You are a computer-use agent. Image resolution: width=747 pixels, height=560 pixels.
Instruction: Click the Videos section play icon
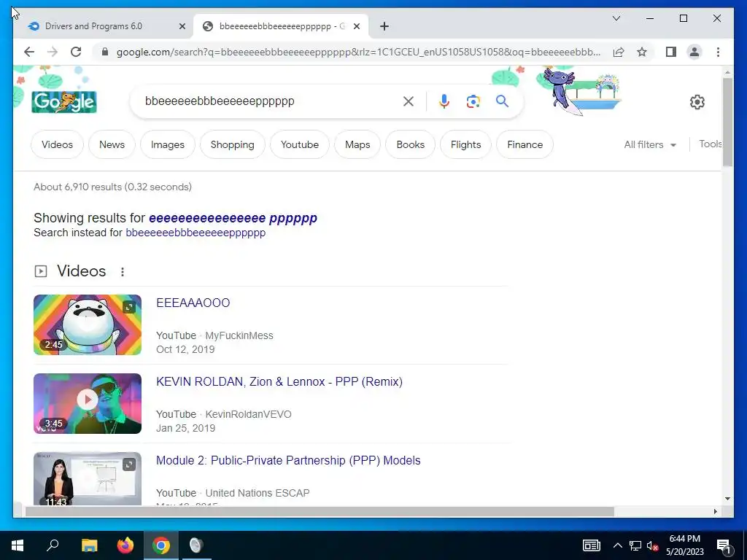click(x=41, y=271)
